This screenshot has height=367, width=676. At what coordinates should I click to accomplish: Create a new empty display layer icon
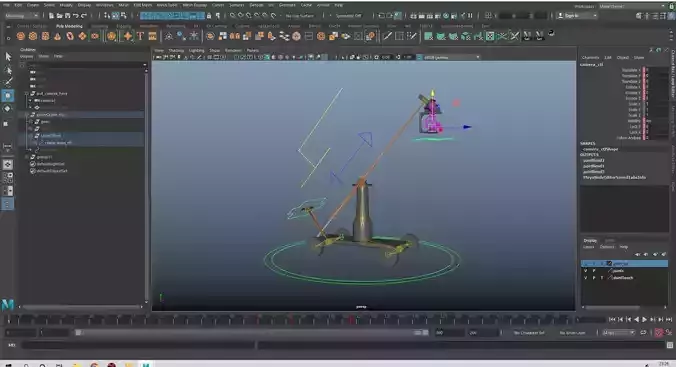pos(656,254)
